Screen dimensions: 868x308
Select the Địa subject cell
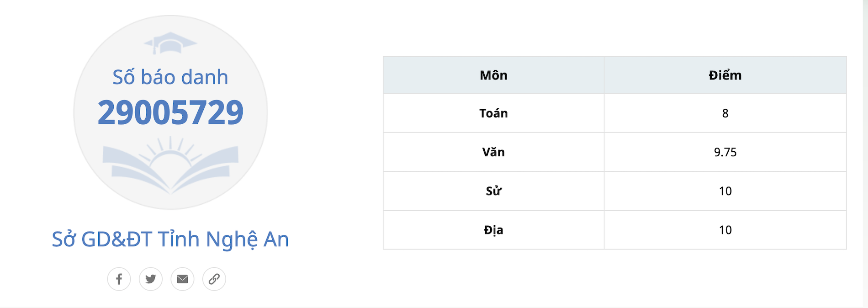click(x=493, y=230)
